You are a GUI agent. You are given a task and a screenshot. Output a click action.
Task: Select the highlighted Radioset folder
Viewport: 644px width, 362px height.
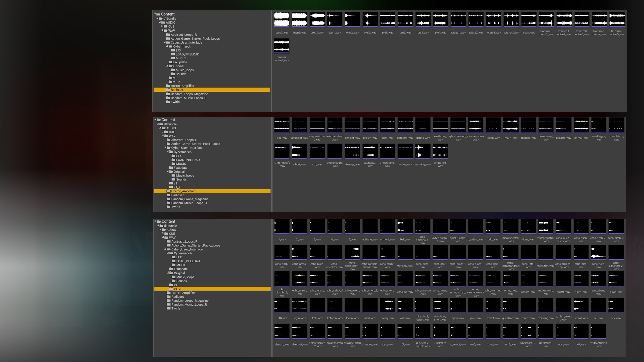pos(177,90)
